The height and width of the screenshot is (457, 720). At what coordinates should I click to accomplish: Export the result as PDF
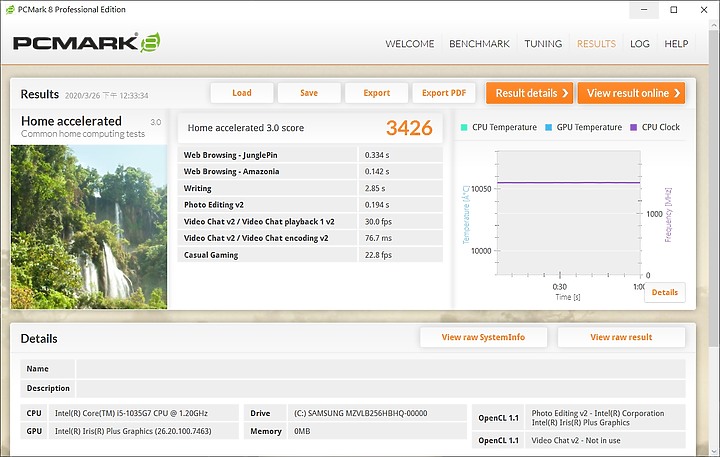click(x=444, y=93)
